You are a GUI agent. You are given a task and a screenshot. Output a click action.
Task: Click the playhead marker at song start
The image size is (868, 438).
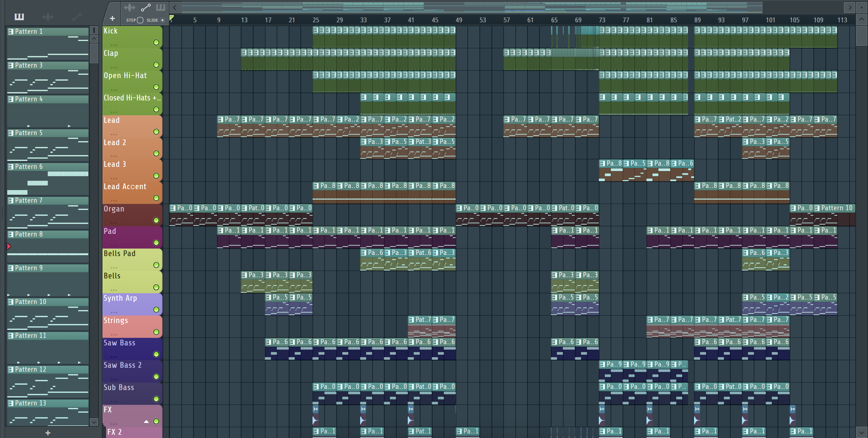coord(171,18)
